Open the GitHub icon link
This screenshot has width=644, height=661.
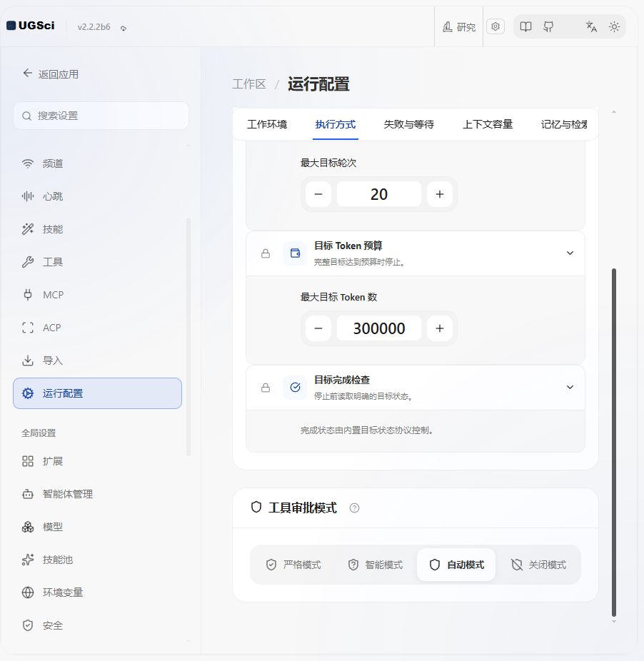coord(549,27)
